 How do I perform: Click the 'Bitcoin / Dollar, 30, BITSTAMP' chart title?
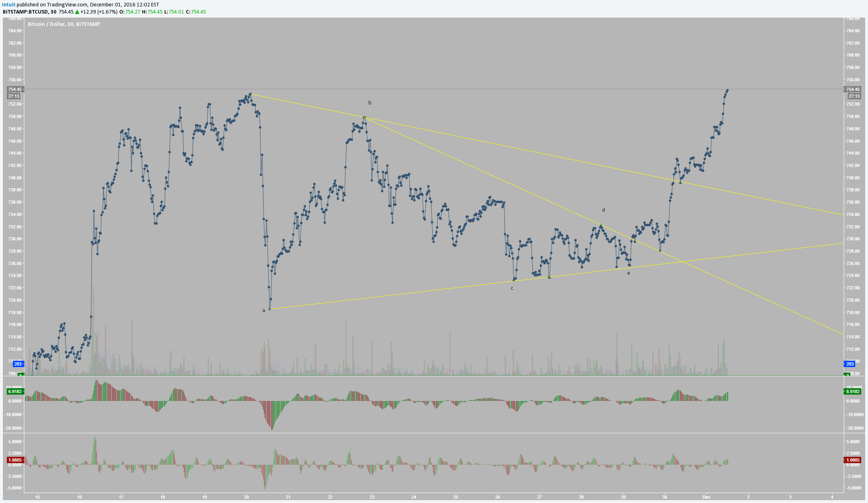(x=64, y=24)
